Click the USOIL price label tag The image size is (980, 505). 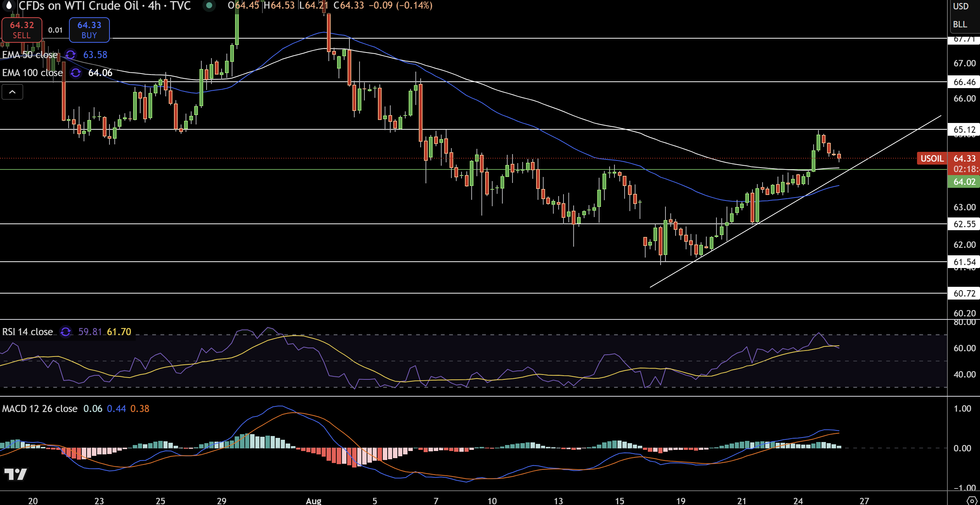pyautogui.click(x=932, y=158)
